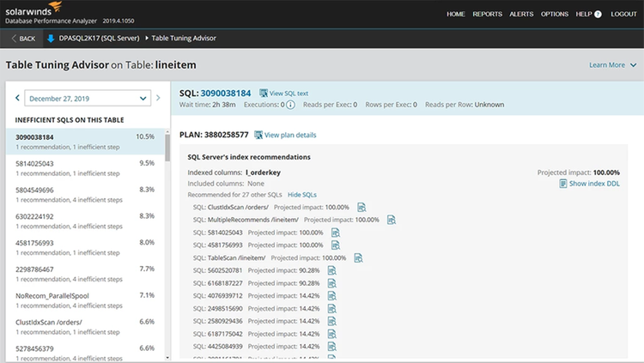Open the ALERTS menu
Image resolution: width=644 pixels, height=363 pixels.
point(521,14)
